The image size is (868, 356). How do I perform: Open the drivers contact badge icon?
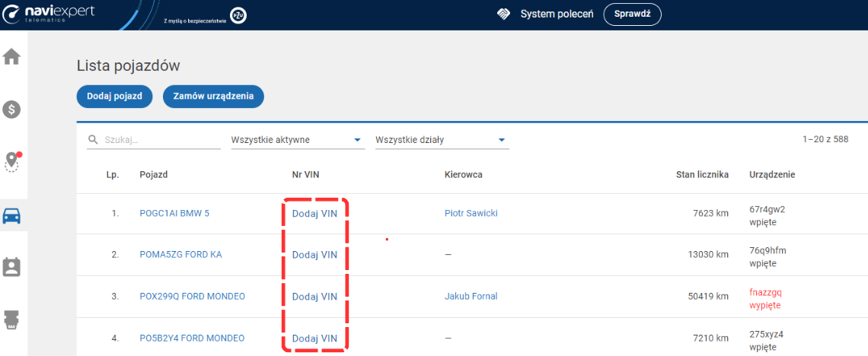point(11,267)
